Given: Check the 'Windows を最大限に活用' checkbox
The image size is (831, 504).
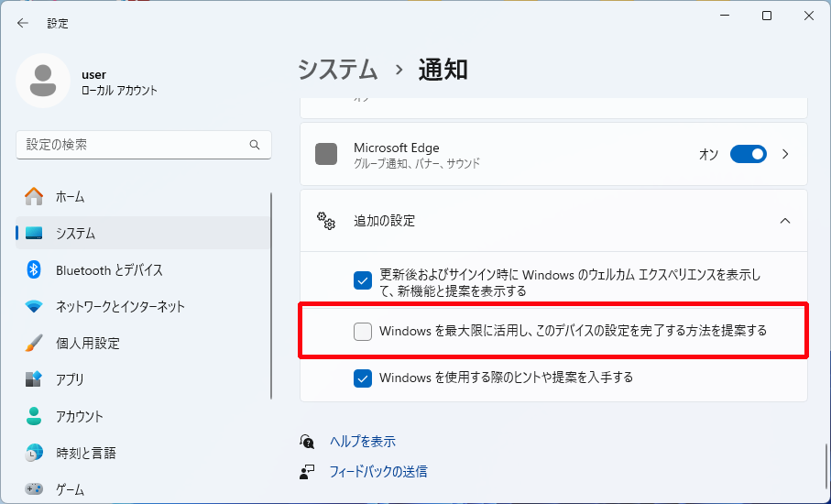Looking at the screenshot, I should tap(363, 332).
